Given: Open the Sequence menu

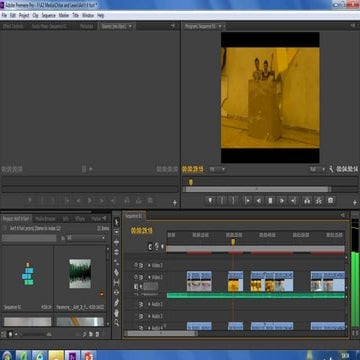Looking at the screenshot, I should tap(48, 16).
